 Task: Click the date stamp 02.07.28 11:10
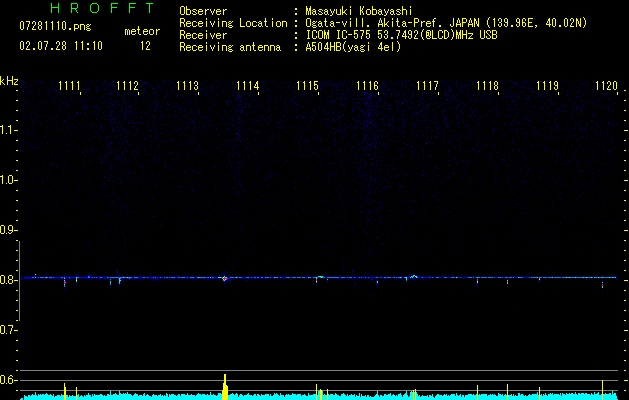[61, 46]
